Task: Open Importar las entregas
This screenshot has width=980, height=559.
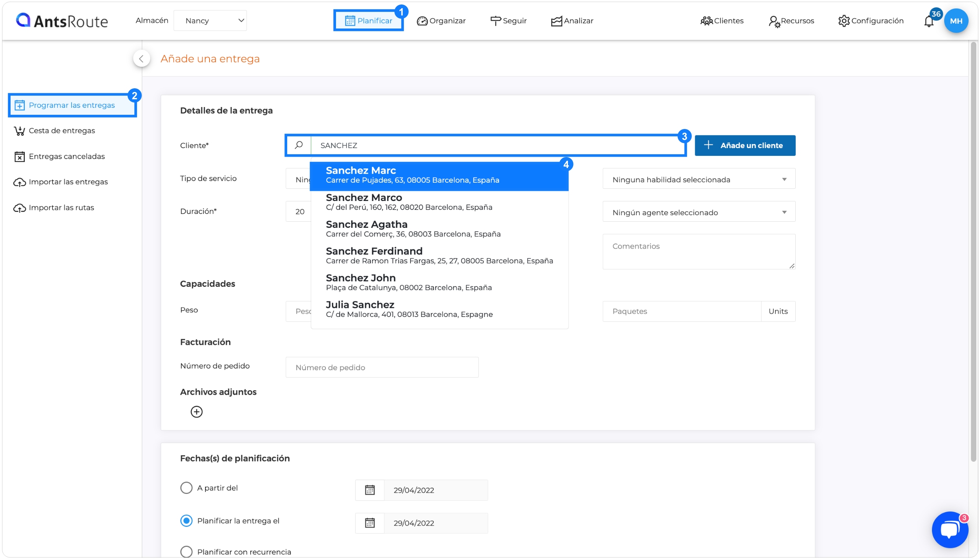Action: (61, 182)
